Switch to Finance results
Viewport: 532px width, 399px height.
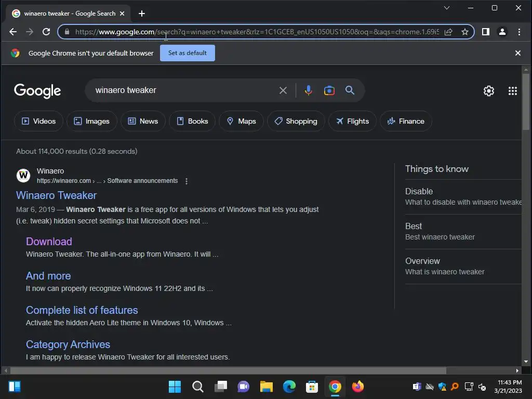[406, 121]
